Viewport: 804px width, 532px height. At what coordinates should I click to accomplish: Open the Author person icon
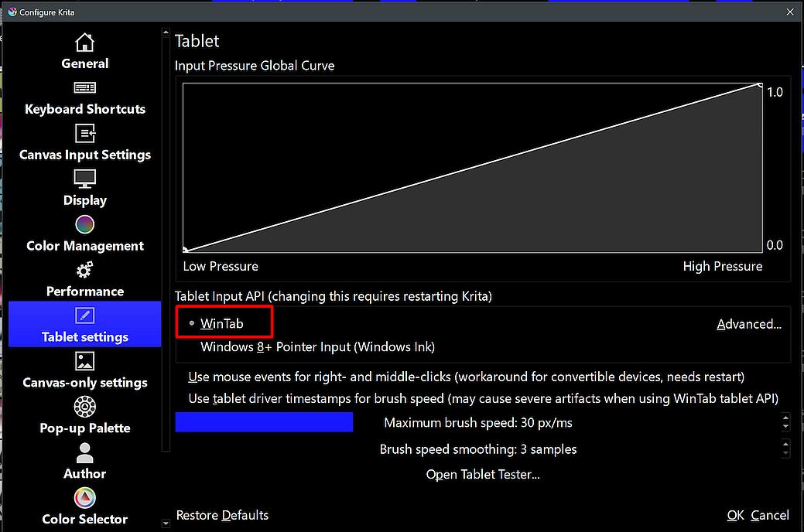pos(84,452)
